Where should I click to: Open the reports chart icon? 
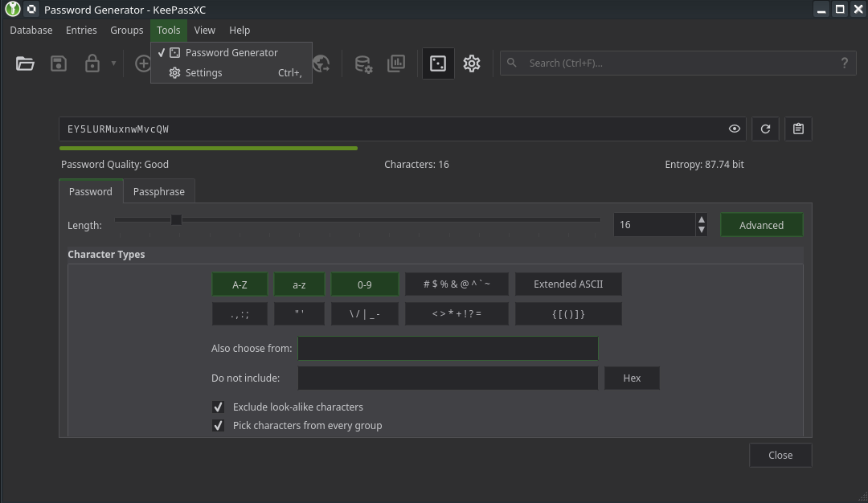[396, 63]
